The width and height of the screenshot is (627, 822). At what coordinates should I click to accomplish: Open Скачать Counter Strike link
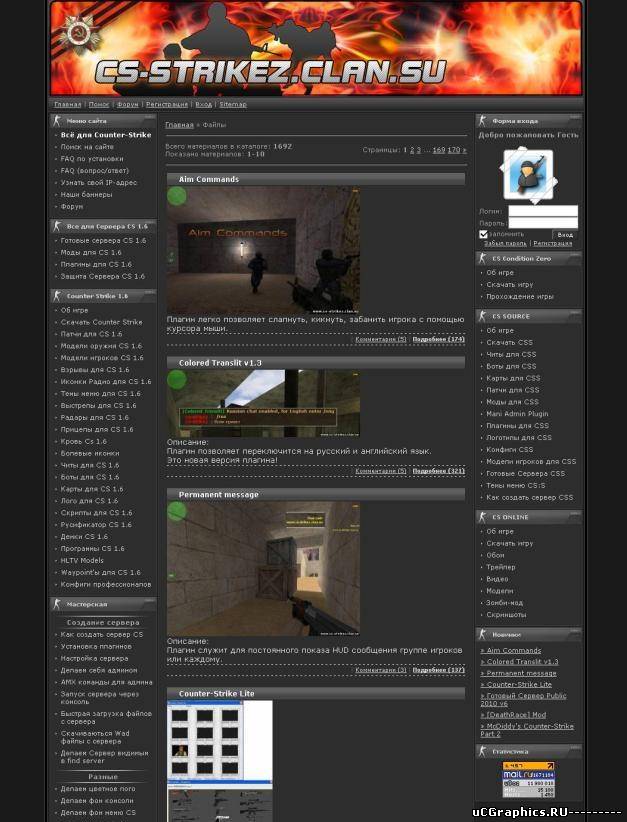[x=101, y=322]
